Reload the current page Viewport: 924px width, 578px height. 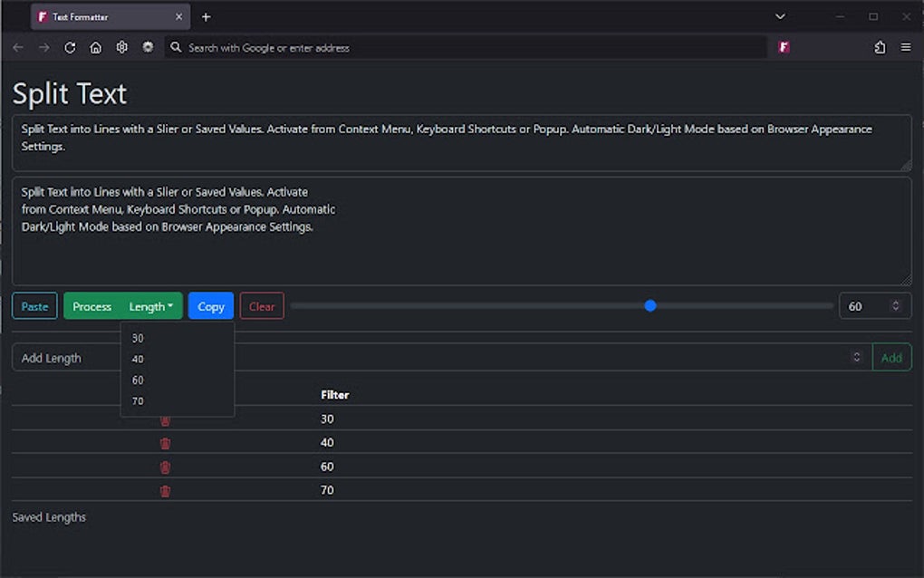[70, 47]
